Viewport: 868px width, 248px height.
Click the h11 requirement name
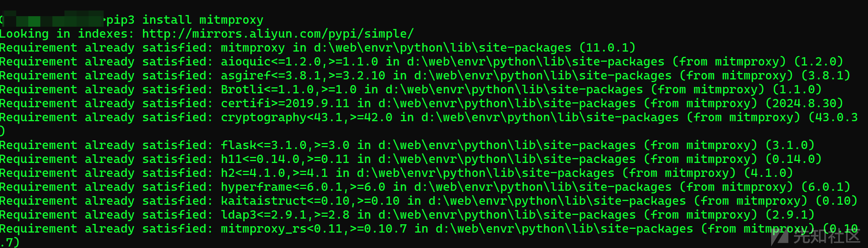click(x=231, y=159)
